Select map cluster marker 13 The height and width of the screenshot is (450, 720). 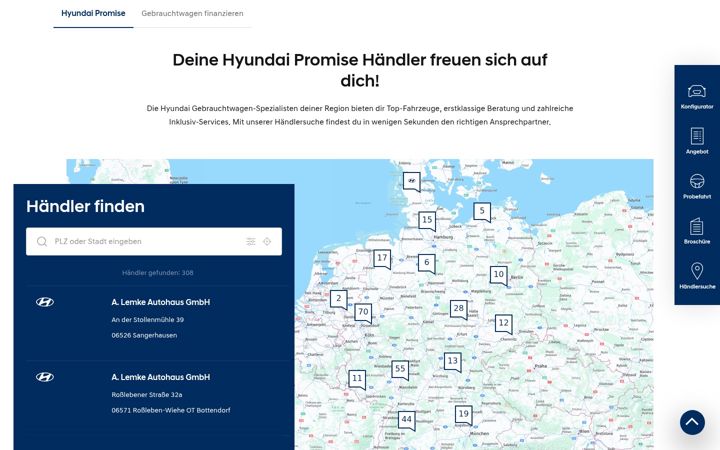tap(452, 362)
